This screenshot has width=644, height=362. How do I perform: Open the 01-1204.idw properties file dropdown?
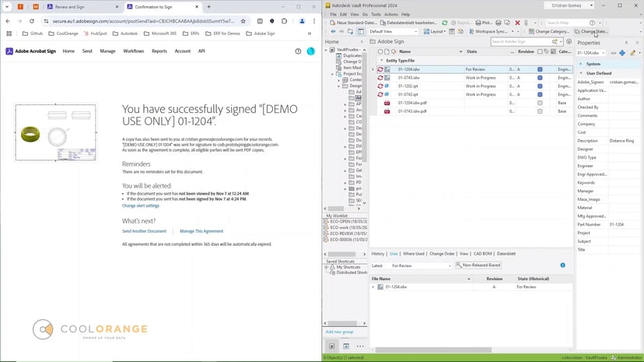click(591, 53)
